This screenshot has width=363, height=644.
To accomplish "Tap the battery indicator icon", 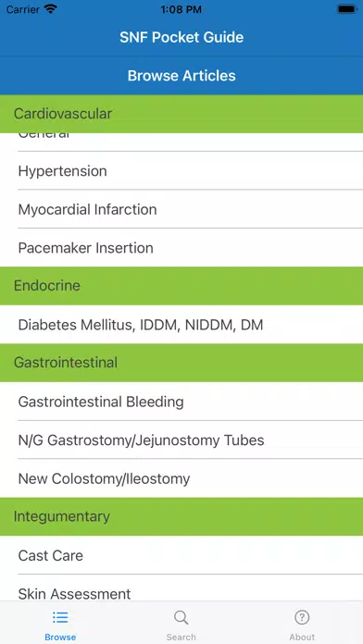I will coord(347,9).
